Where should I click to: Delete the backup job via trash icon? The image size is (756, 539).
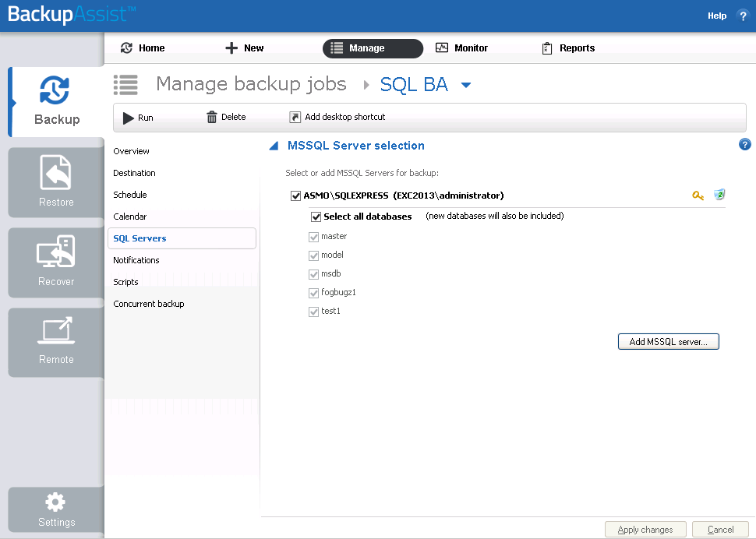pos(226,117)
